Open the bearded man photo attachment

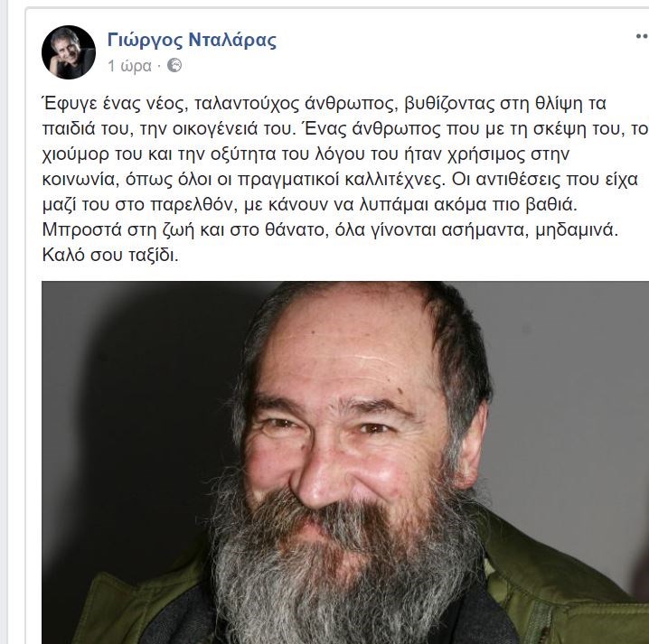(x=345, y=462)
